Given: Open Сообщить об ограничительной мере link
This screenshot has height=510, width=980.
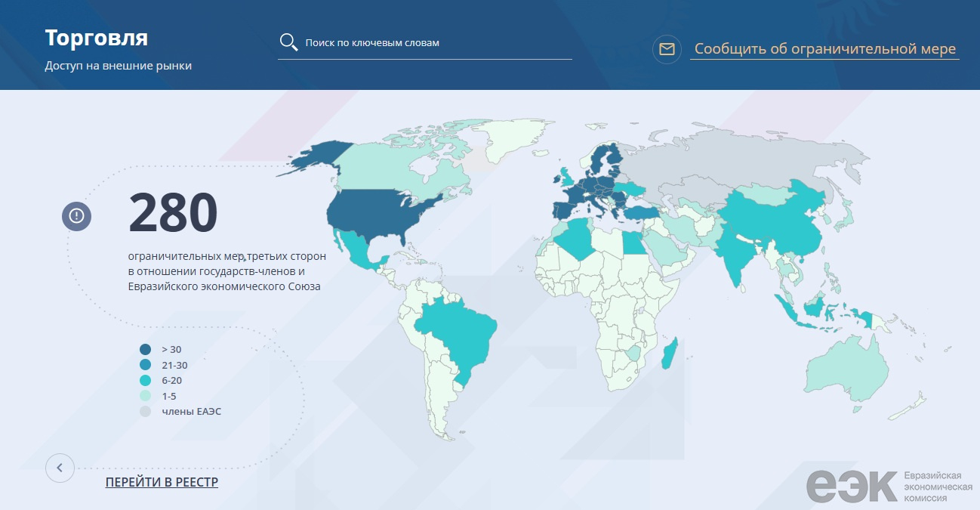Looking at the screenshot, I should pyautogui.click(x=824, y=50).
